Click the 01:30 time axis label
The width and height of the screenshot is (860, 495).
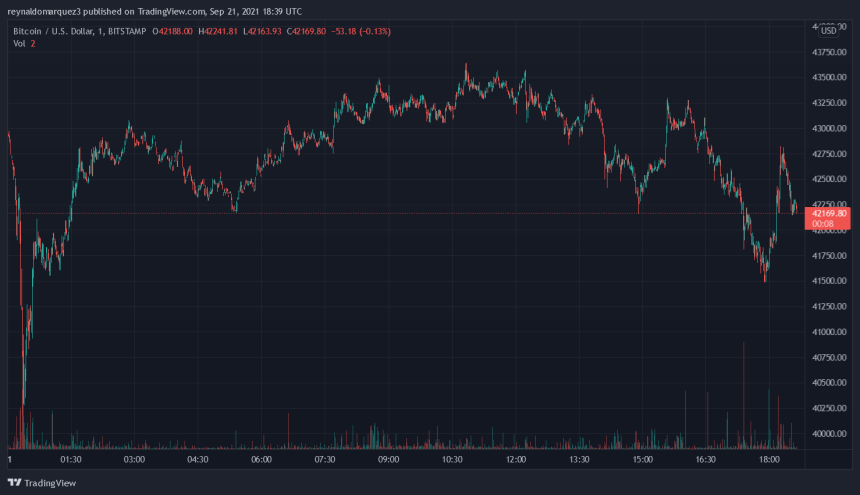(x=71, y=459)
